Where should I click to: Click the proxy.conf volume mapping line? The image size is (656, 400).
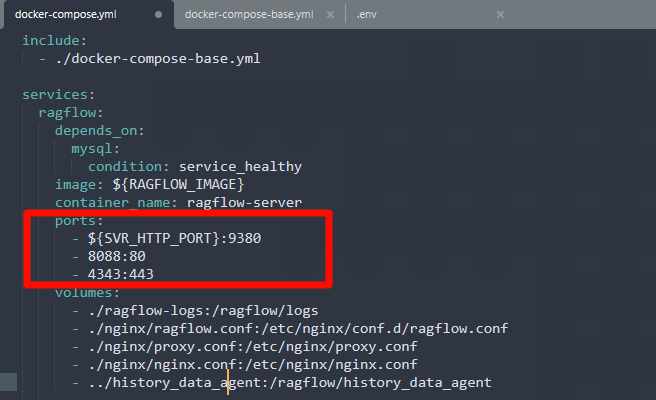coord(253,346)
